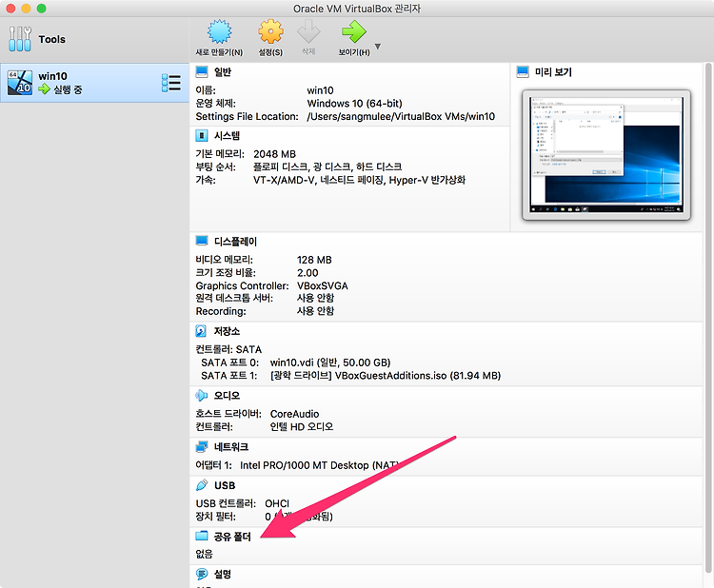Open the 시스템 system section icon

click(x=202, y=136)
